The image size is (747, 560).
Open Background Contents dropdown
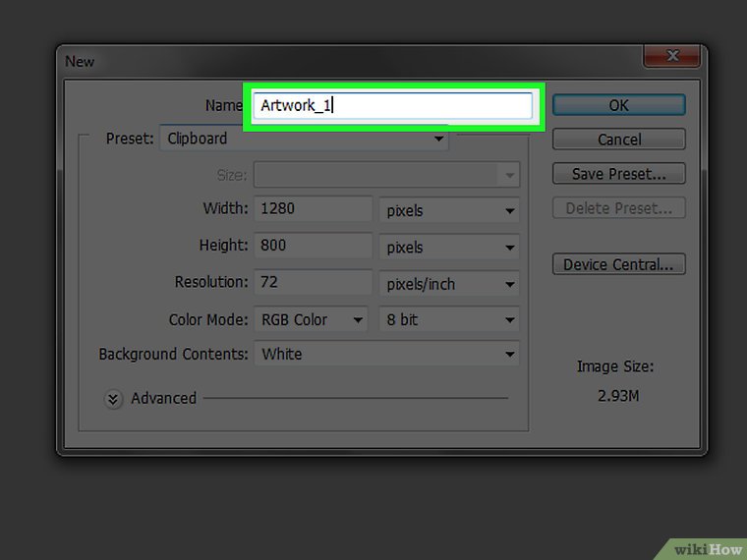click(x=386, y=355)
